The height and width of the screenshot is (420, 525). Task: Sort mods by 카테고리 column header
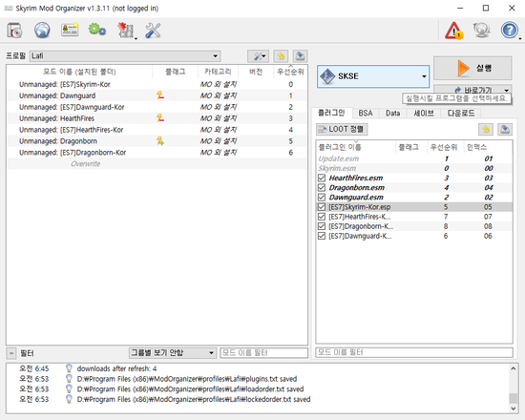(x=218, y=72)
